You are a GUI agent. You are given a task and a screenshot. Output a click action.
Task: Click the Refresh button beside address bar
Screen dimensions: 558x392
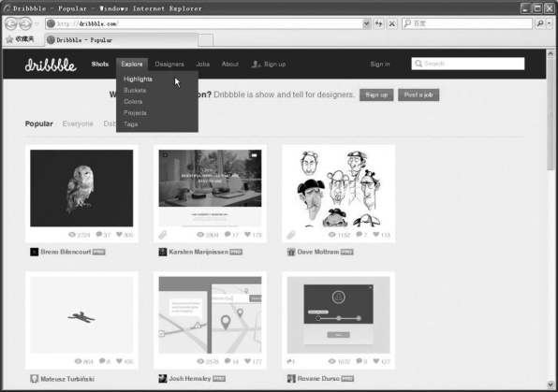pyautogui.click(x=378, y=23)
